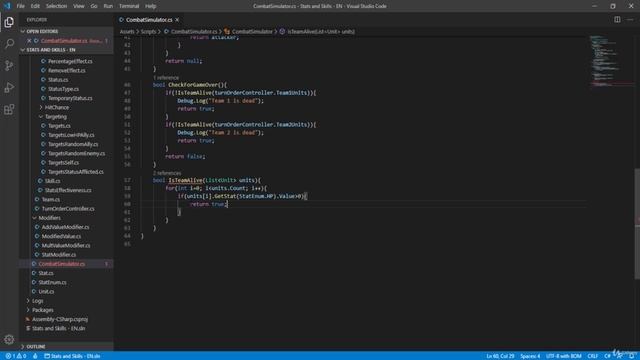Open Status.cs file

click(x=58, y=80)
